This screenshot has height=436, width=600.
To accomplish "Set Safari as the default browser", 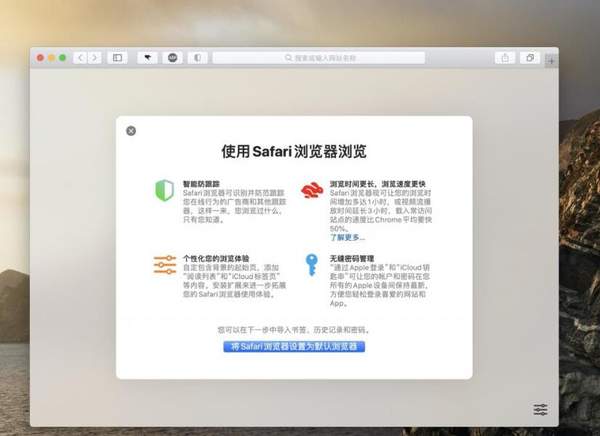I will 294,346.
